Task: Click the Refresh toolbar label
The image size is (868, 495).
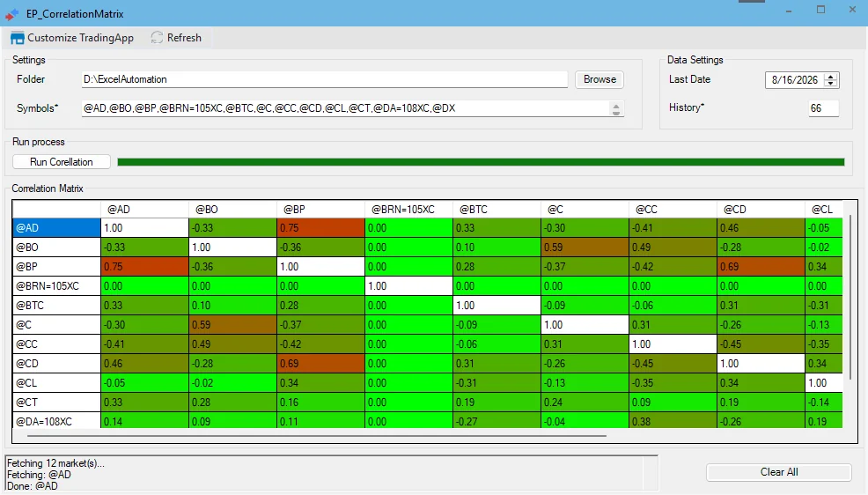Action: tap(184, 38)
